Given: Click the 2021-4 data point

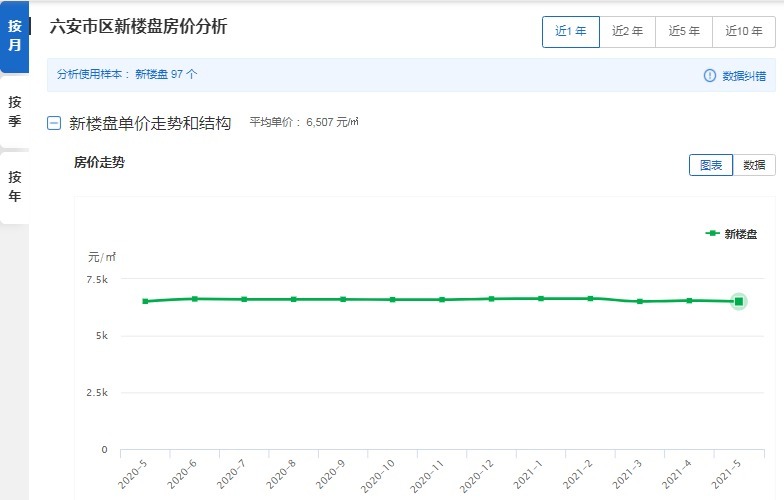Looking at the screenshot, I should (690, 300).
